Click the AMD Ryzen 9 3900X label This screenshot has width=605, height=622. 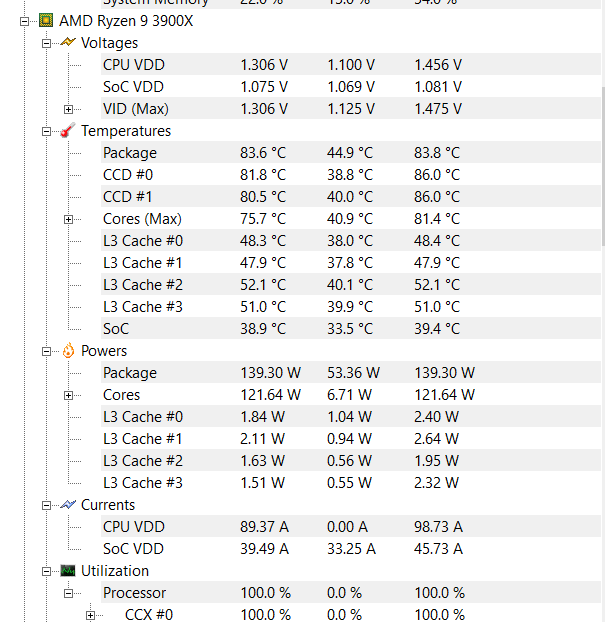pos(126,21)
